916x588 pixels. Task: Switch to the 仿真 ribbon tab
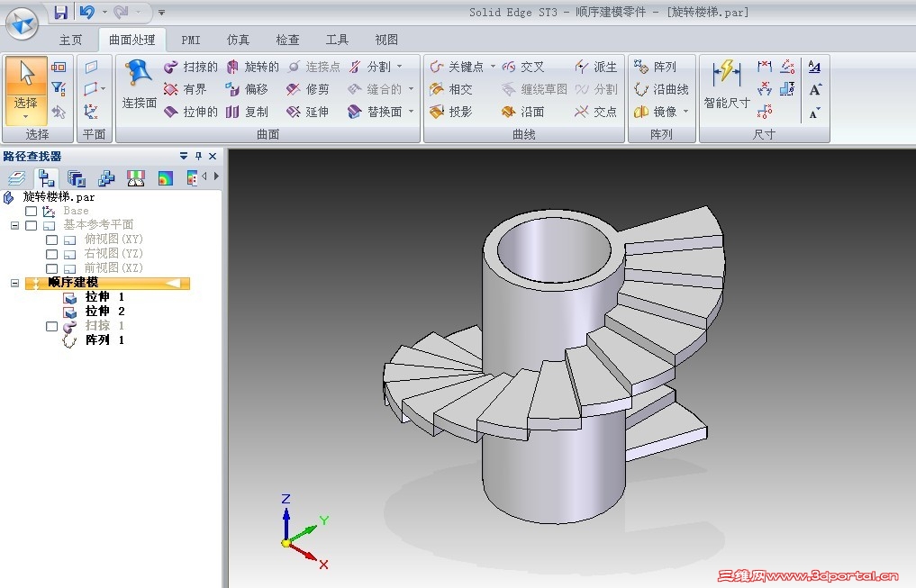tap(238, 40)
